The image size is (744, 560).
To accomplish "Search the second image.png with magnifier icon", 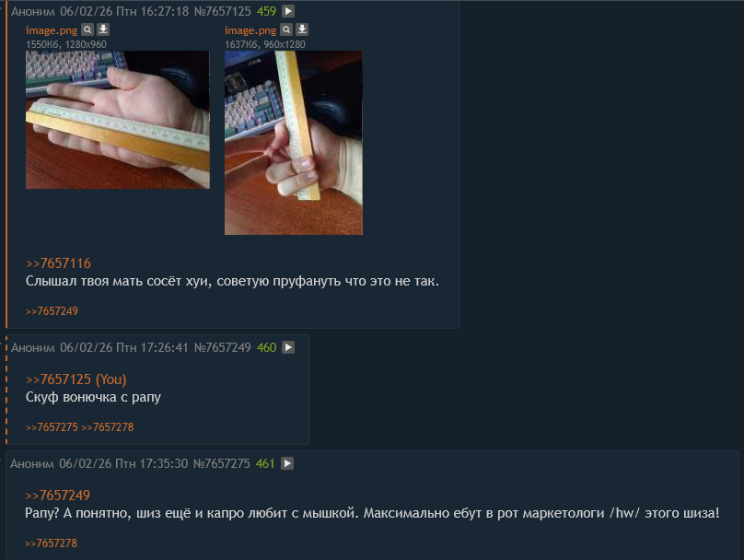I will [286, 29].
